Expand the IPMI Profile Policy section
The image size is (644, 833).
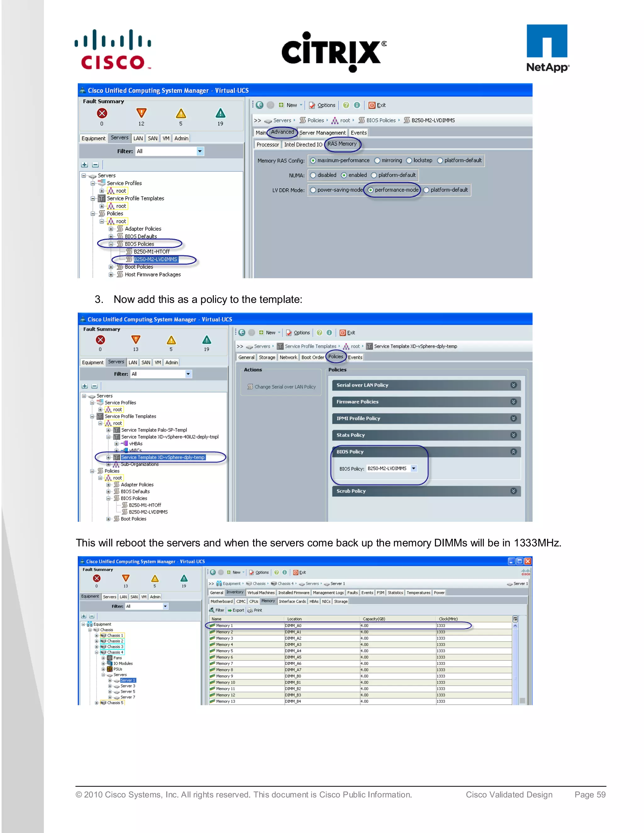coord(514,418)
